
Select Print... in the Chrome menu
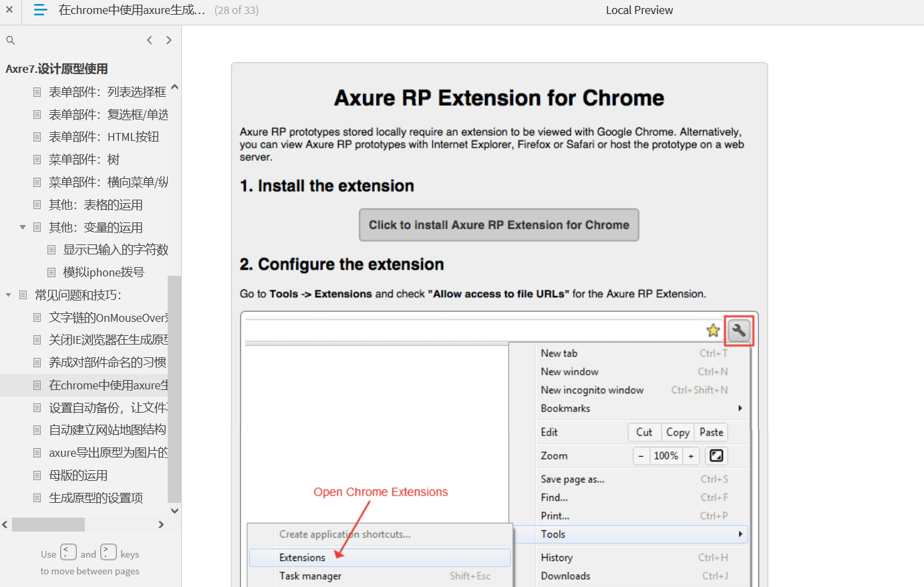643,516
